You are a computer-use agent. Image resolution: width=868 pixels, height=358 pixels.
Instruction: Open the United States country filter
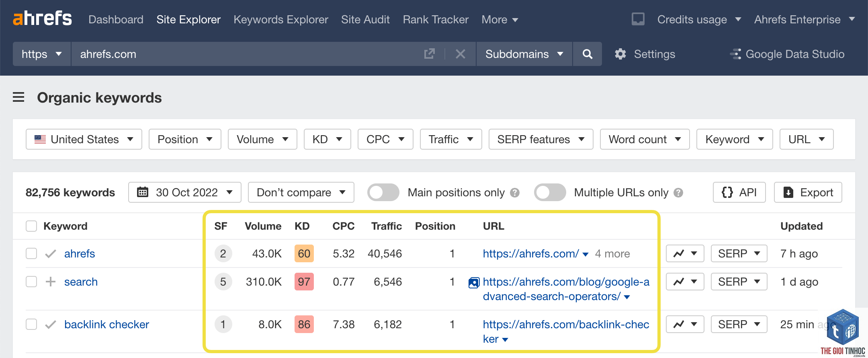point(84,139)
